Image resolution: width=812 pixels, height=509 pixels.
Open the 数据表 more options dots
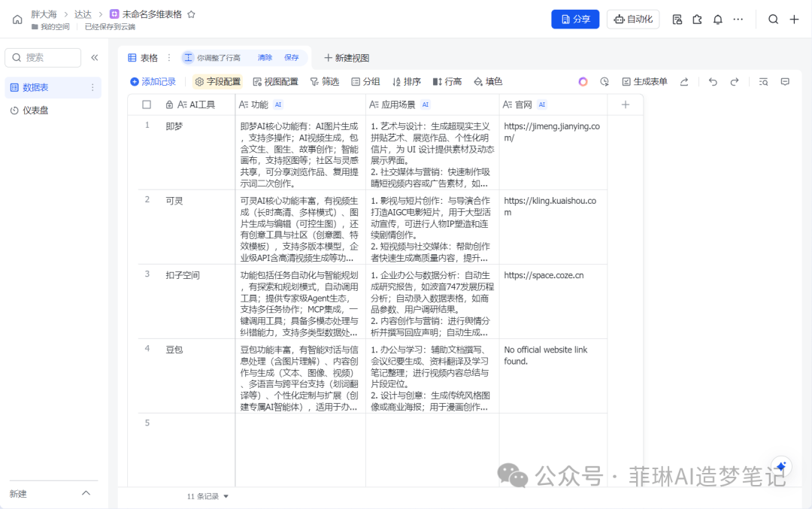92,87
